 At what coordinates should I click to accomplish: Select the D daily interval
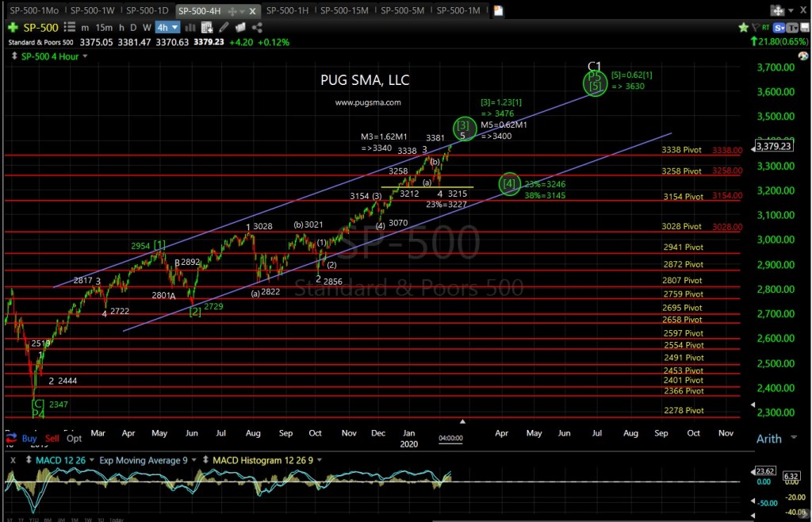(x=133, y=28)
